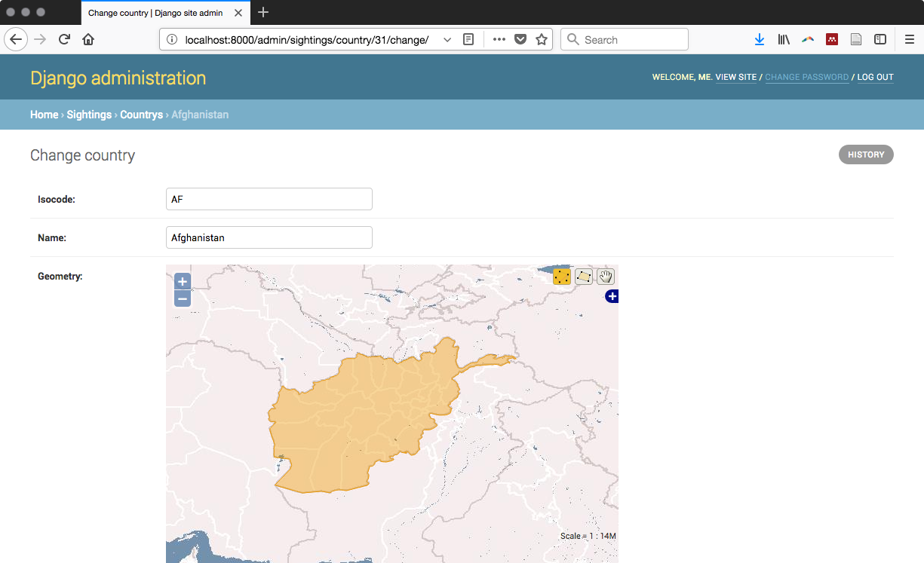This screenshot has width=924, height=563.
Task: Toggle the Firefox sidebar panel
Action: point(880,40)
